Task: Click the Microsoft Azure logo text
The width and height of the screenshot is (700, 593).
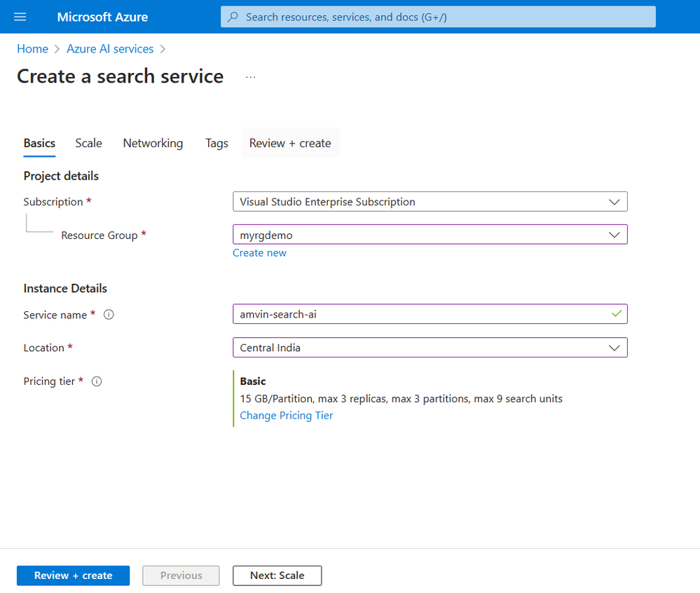Action: click(102, 17)
